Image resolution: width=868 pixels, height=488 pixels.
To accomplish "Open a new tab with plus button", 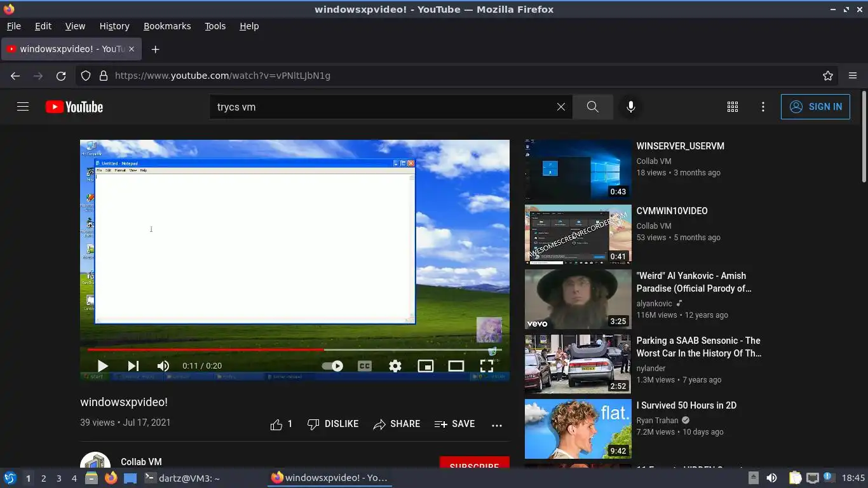I will tap(155, 49).
